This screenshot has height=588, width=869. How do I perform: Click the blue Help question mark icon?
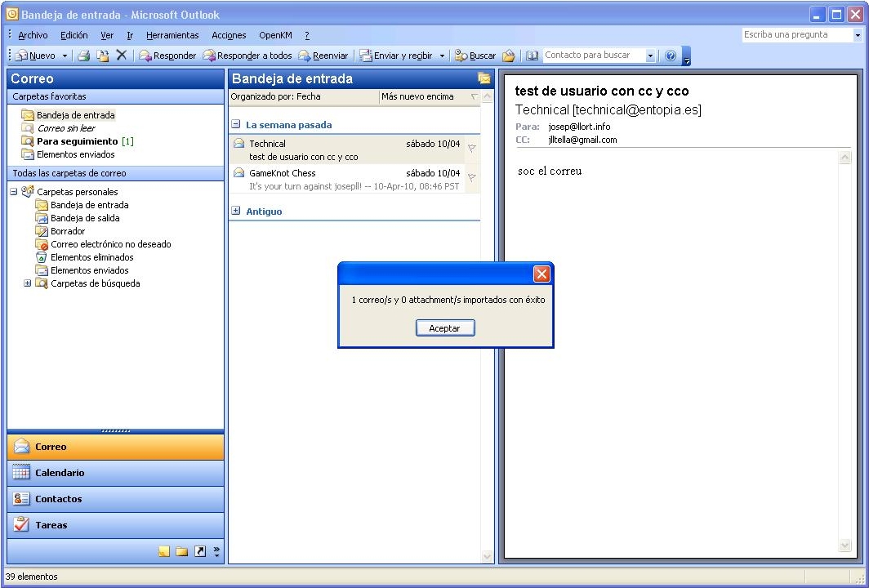click(671, 56)
